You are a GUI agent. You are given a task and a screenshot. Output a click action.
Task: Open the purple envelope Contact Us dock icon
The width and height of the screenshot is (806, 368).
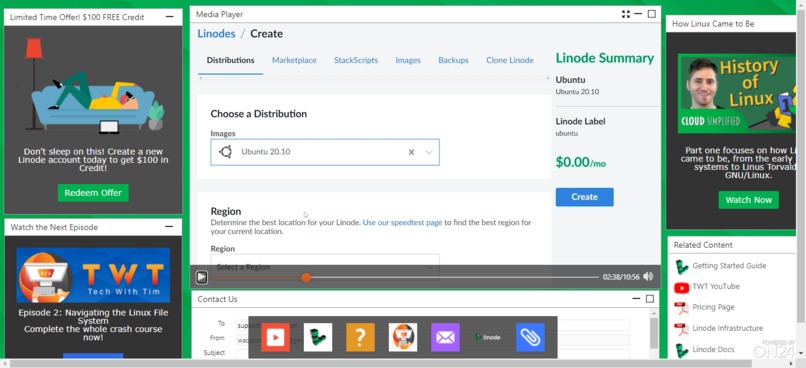[x=445, y=337]
